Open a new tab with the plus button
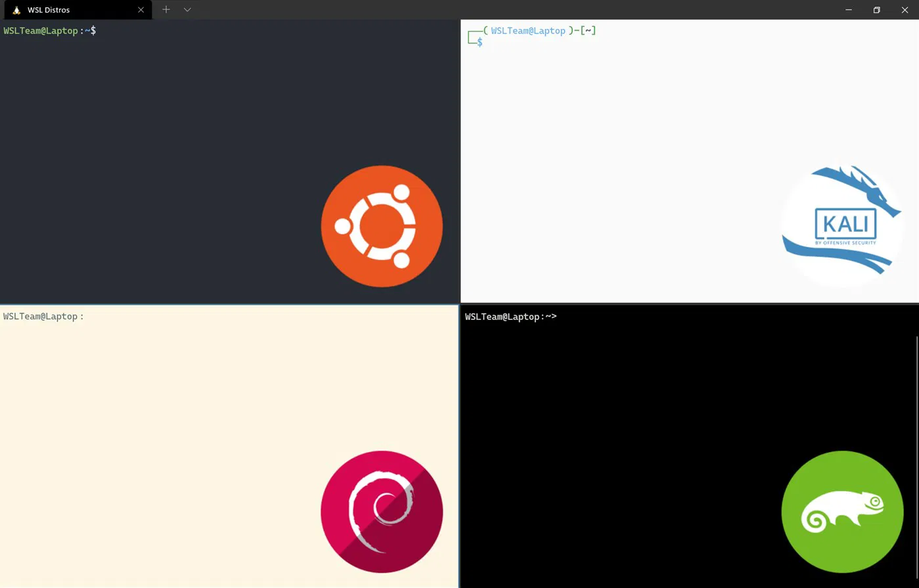This screenshot has width=919, height=588. 166,10
